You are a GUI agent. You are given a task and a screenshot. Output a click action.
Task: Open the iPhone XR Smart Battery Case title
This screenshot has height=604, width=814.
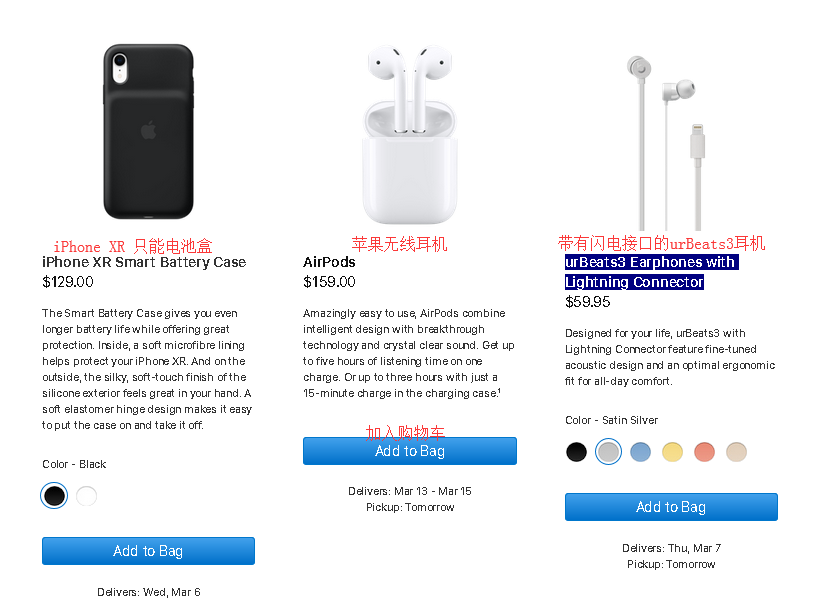[144, 262]
